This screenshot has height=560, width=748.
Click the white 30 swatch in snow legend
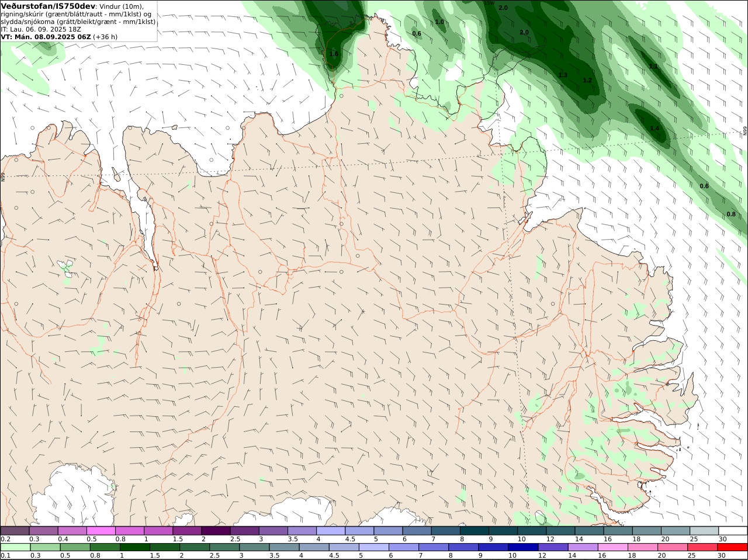click(733, 530)
